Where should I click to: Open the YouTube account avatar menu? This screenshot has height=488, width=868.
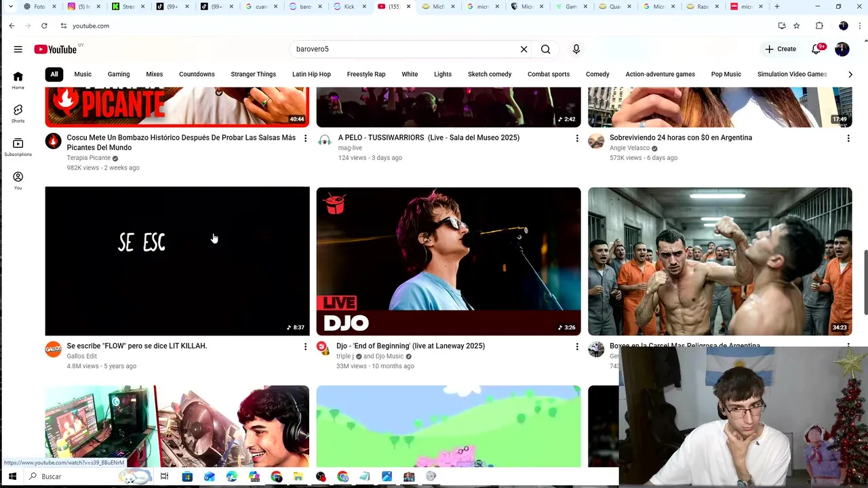842,49
